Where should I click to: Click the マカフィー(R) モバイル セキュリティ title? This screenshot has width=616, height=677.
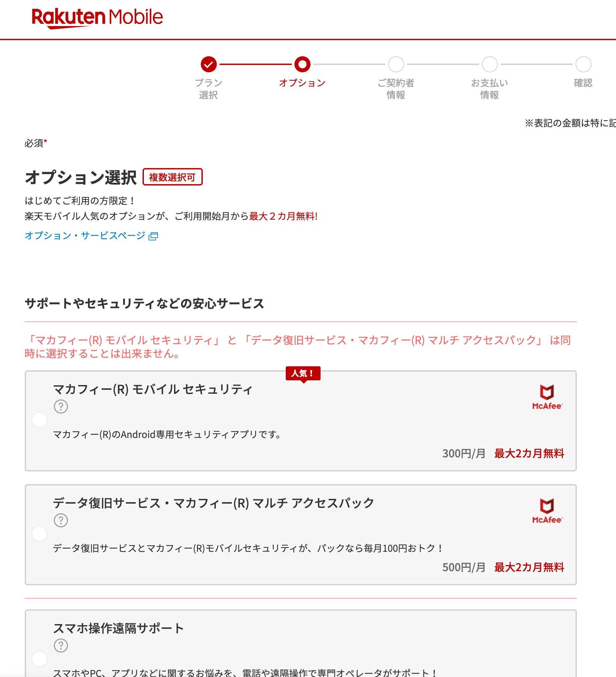pyautogui.click(x=153, y=389)
